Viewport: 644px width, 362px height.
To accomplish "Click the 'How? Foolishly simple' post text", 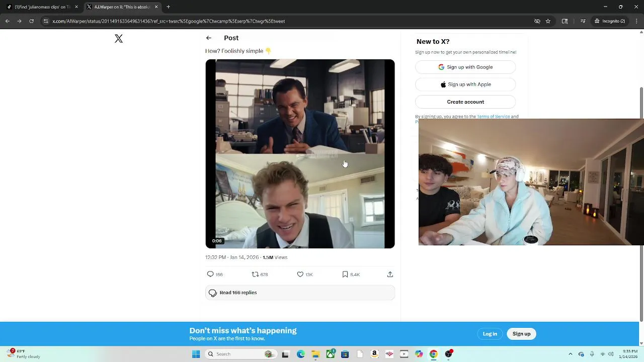I will pyautogui.click(x=238, y=51).
